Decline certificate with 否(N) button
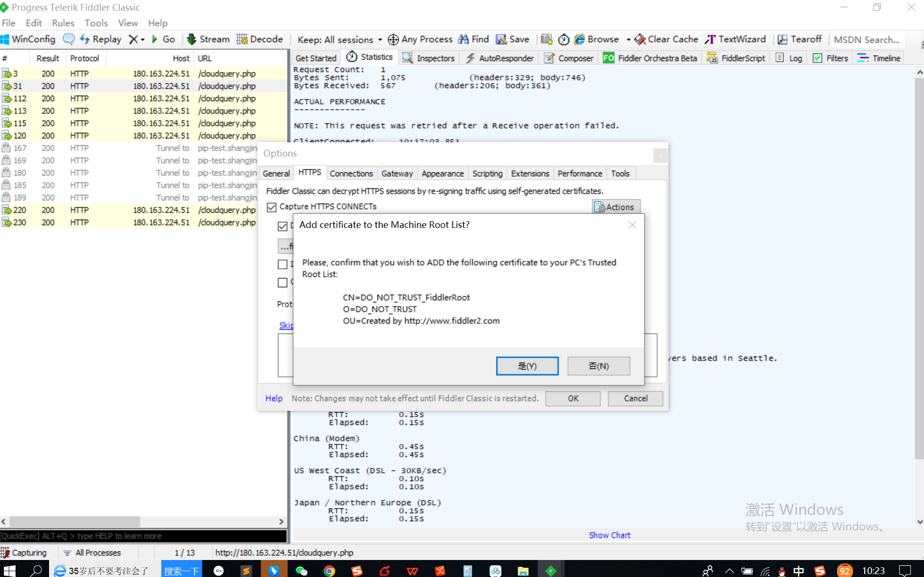 (599, 366)
